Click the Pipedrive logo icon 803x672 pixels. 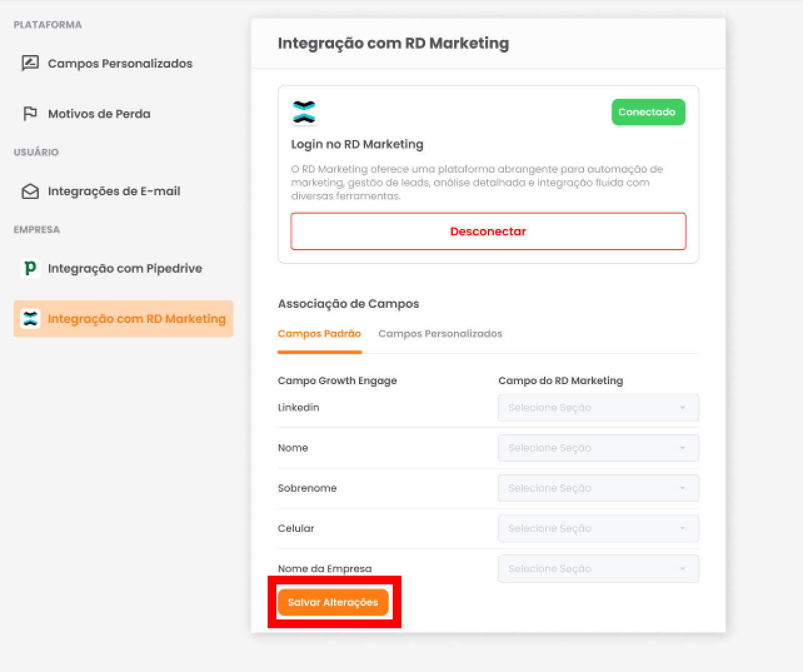(29, 268)
